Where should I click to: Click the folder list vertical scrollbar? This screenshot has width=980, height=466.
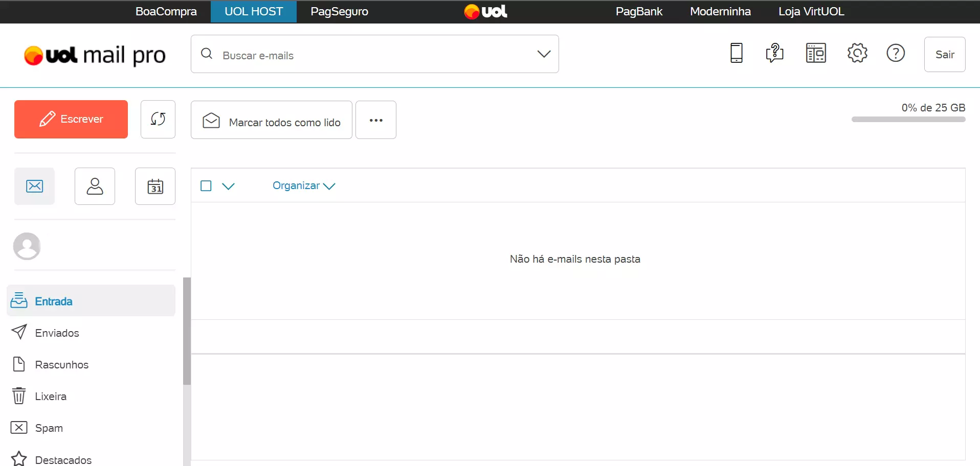[x=187, y=331]
